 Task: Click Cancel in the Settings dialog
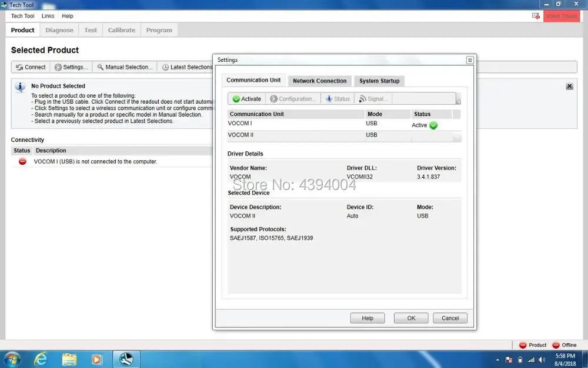pos(450,318)
